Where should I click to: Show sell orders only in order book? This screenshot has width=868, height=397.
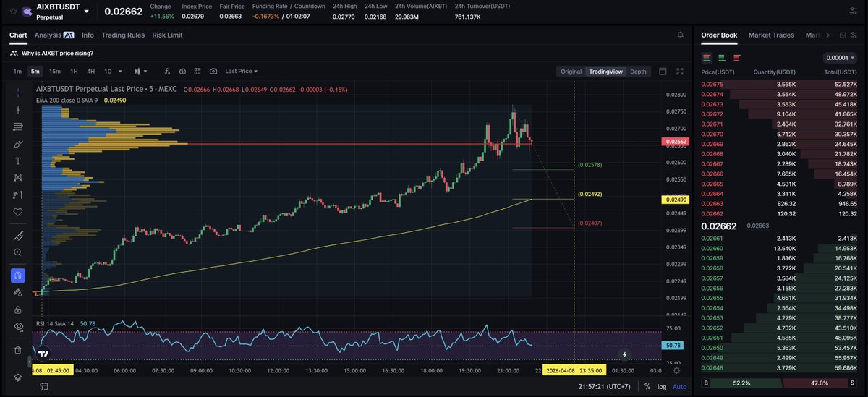[736, 58]
